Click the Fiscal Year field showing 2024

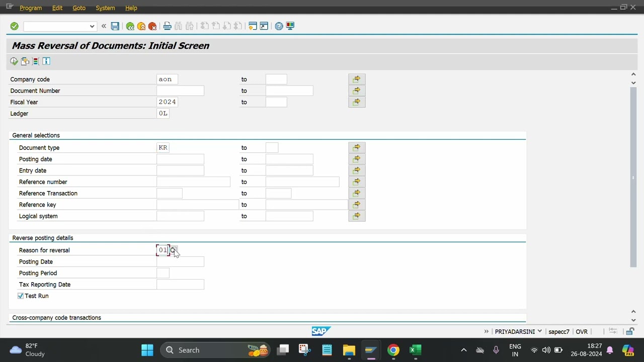point(167,102)
